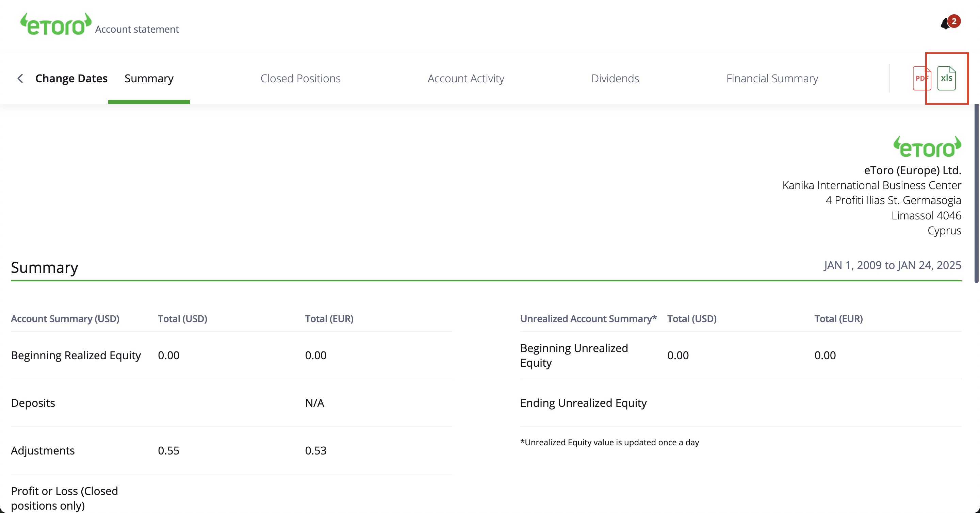
Task: Select the 'Beginning Realized Equity' row label
Action: click(x=76, y=355)
